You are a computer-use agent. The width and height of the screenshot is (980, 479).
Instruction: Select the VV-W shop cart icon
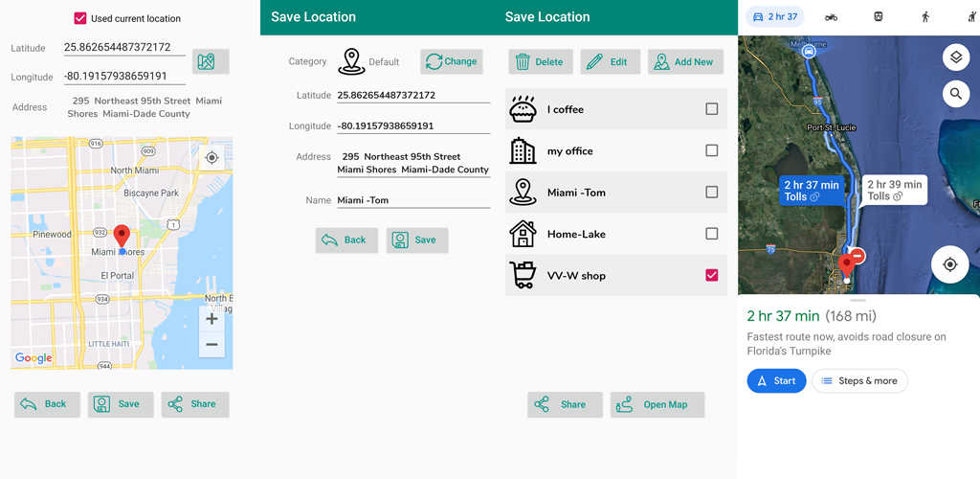(x=523, y=275)
